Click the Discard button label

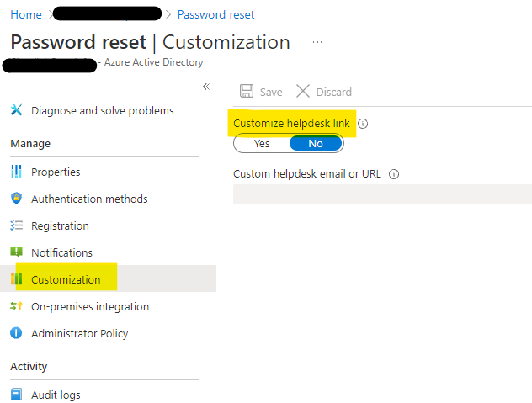[x=334, y=92]
